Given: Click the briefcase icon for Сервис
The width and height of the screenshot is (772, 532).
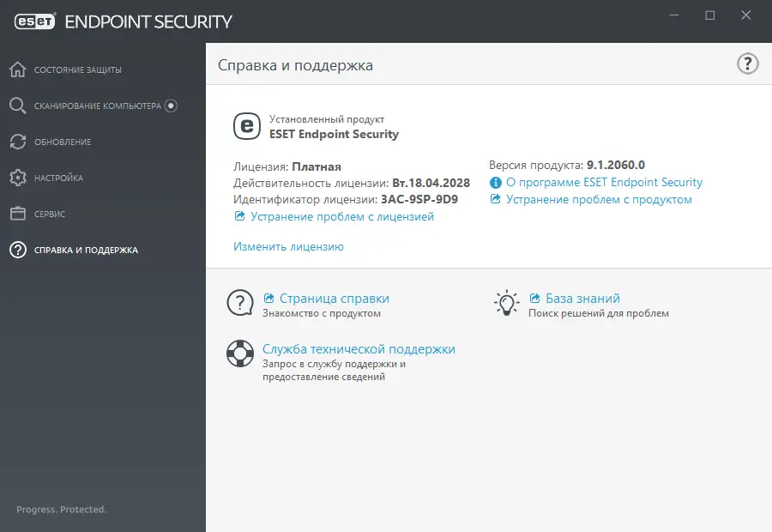Looking at the screenshot, I should click(18, 214).
